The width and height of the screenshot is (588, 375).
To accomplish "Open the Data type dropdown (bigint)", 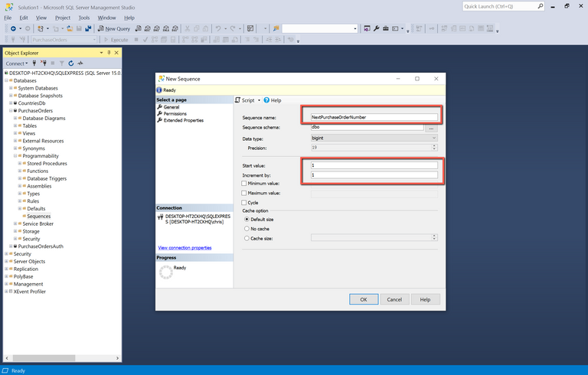I will (374, 138).
